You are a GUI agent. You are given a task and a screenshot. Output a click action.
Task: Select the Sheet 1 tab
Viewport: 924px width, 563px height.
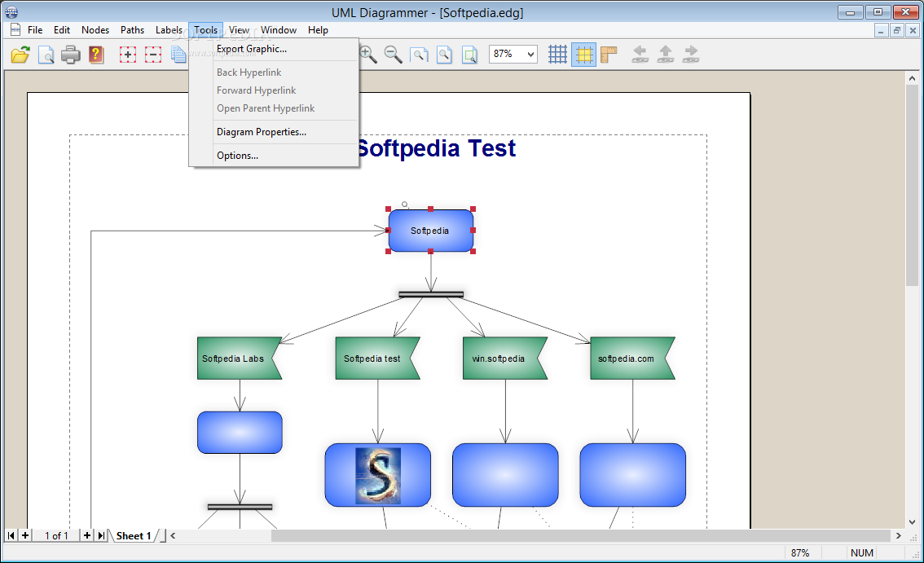pyautogui.click(x=134, y=535)
